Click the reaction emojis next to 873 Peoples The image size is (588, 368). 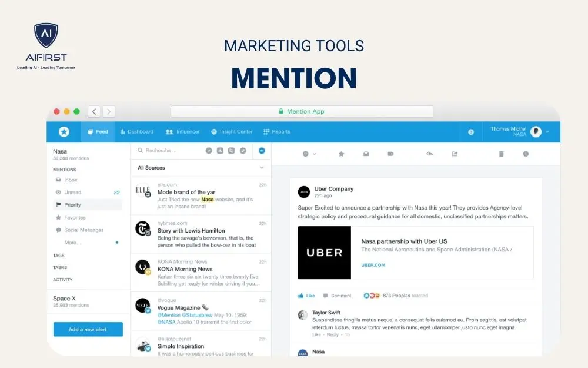click(372, 296)
